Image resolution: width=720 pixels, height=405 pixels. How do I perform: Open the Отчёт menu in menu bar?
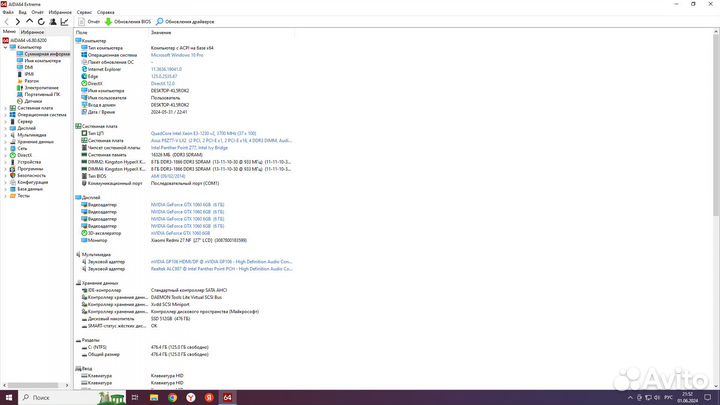(37, 12)
